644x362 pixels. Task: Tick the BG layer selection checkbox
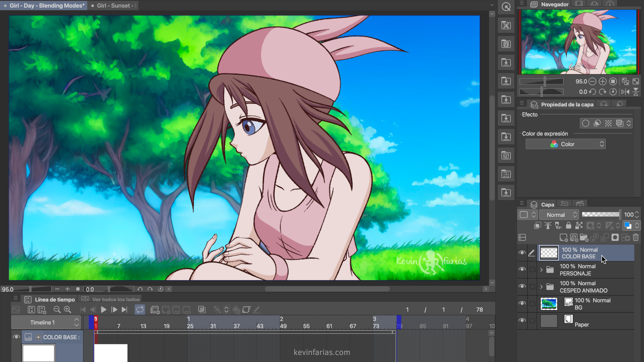tap(532, 304)
